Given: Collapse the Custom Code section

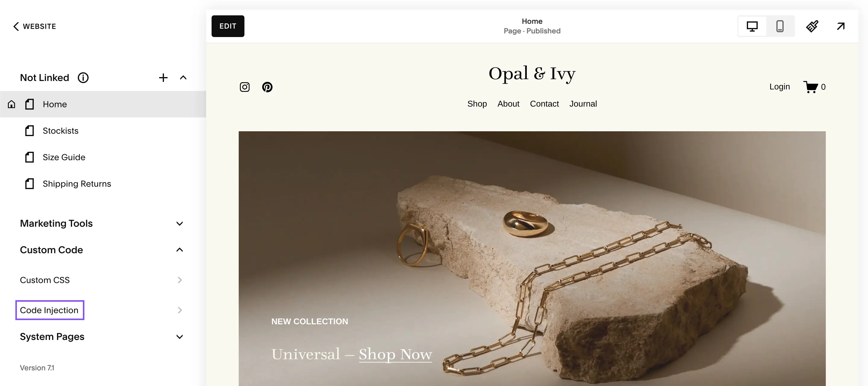Looking at the screenshot, I should click(180, 250).
